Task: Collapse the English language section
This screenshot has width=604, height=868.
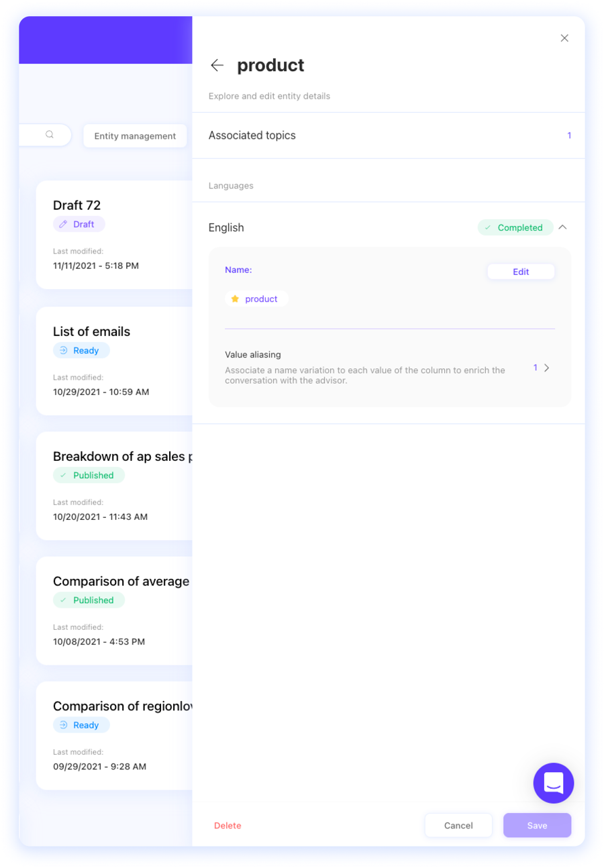Action: pyautogui.click(x=562, y=227)
